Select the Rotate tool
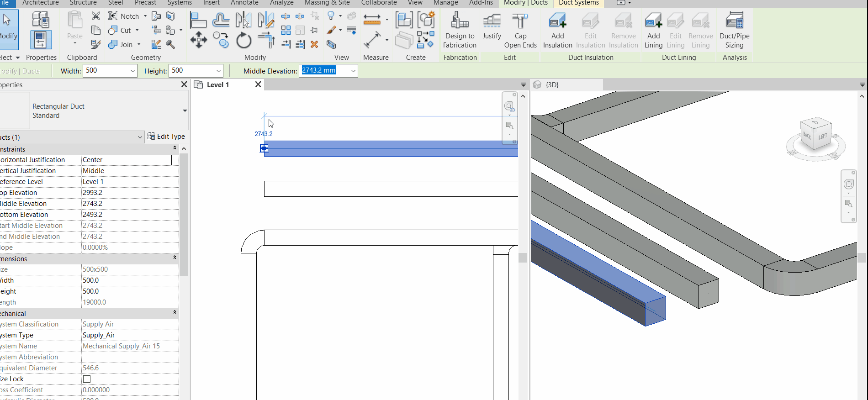868x400 pixels. (243, 40)
